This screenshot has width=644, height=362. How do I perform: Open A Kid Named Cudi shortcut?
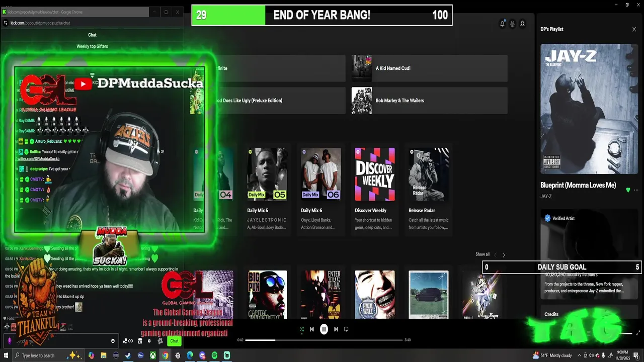(x=429, y=68)
